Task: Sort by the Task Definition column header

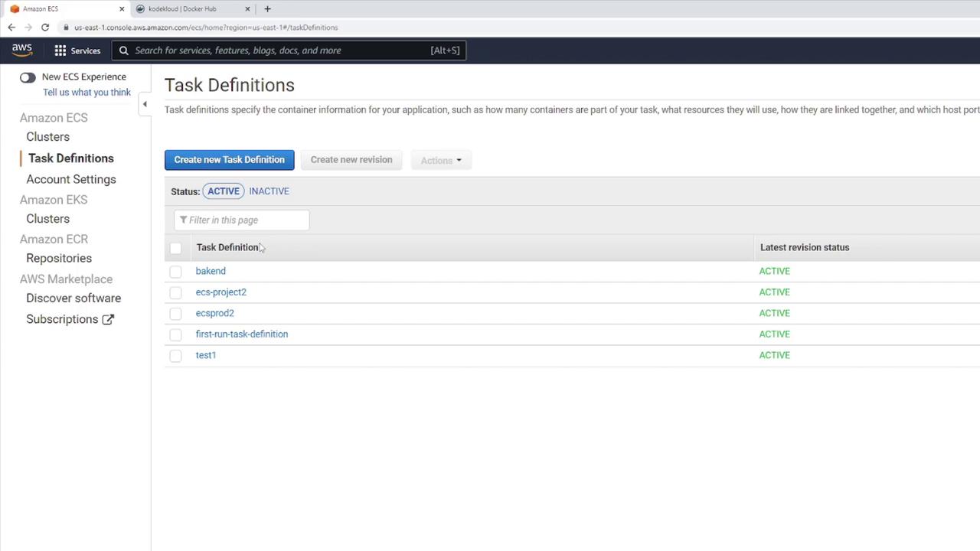Action: [227, 247]
